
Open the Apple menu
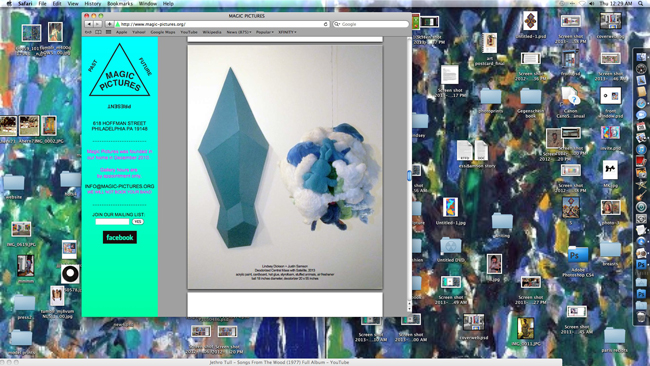9,3
